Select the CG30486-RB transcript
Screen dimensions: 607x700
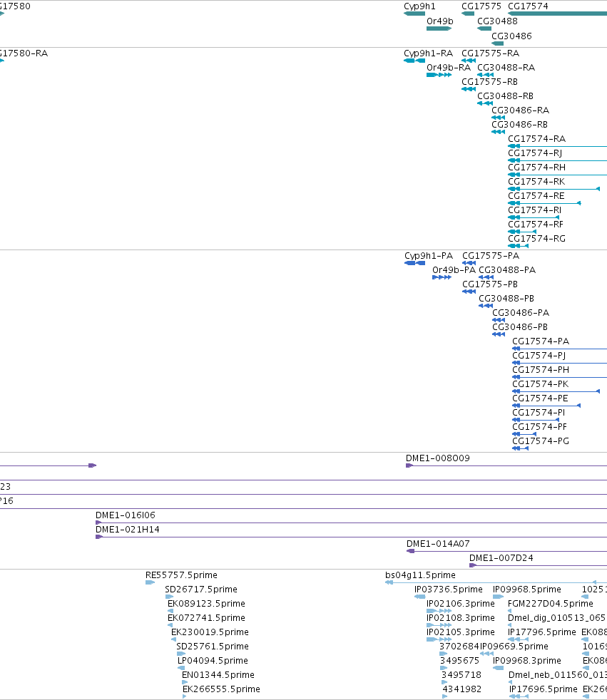[x=498, y=132]
